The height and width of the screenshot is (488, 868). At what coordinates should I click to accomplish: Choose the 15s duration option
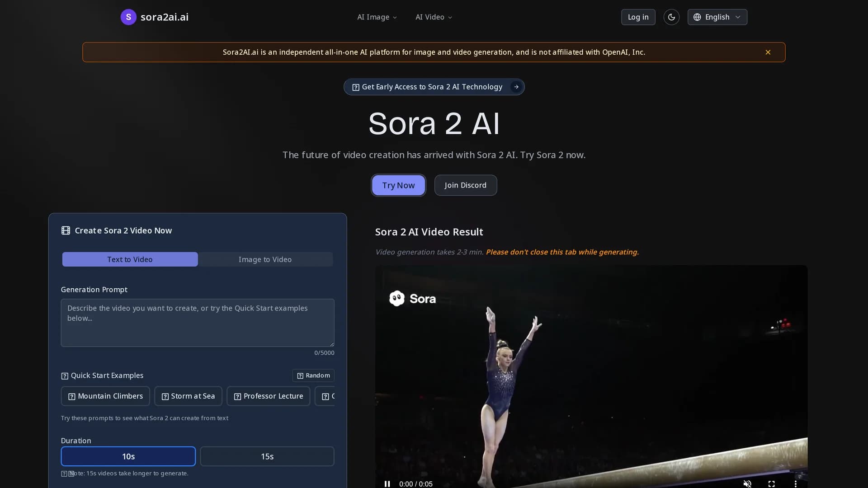coord(267,456)
